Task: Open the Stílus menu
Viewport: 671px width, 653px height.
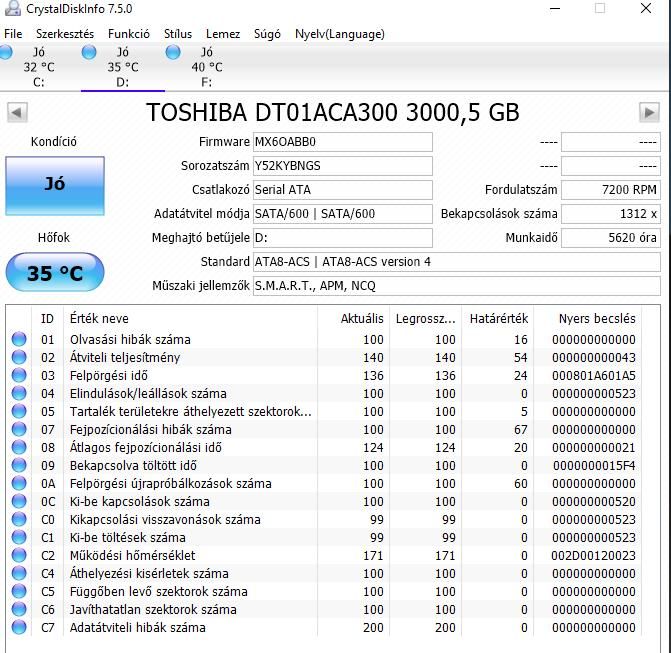Action: 178,34
